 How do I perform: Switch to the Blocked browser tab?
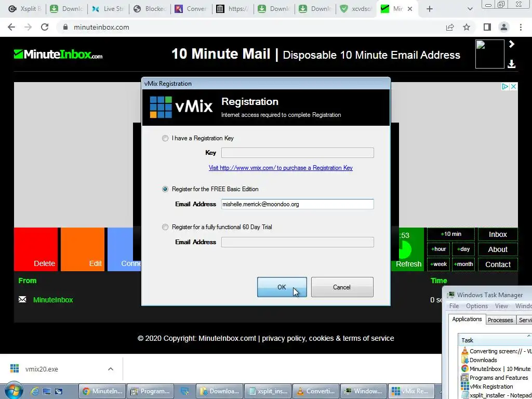[x=150, y=9]
